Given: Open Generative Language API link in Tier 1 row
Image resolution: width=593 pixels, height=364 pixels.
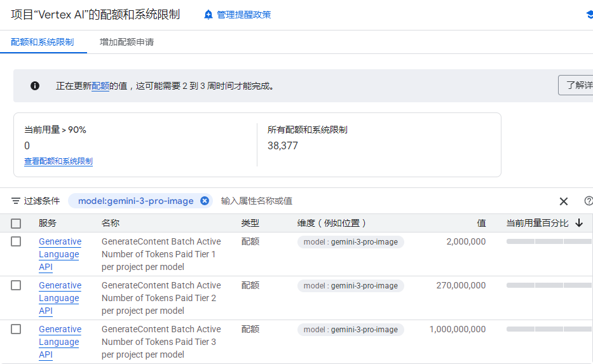Looking at the screenshot, I should coord(60,254).
